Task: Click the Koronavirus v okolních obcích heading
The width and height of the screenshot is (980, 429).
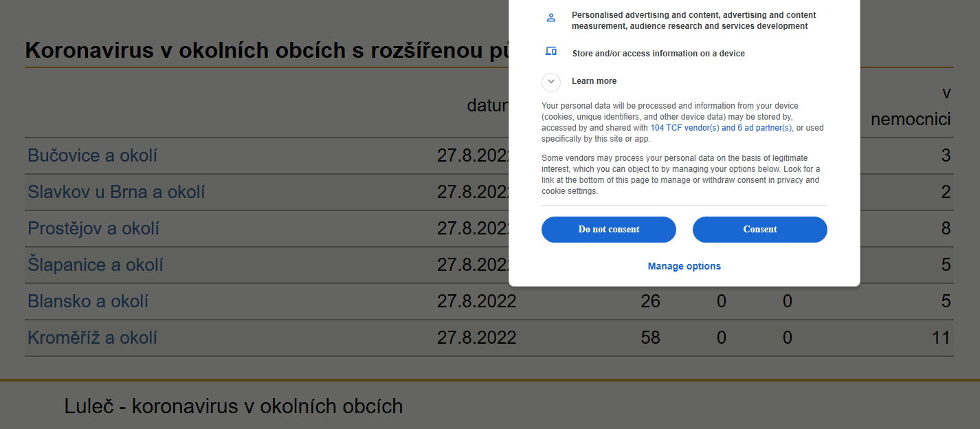Action: coord(267,50)
